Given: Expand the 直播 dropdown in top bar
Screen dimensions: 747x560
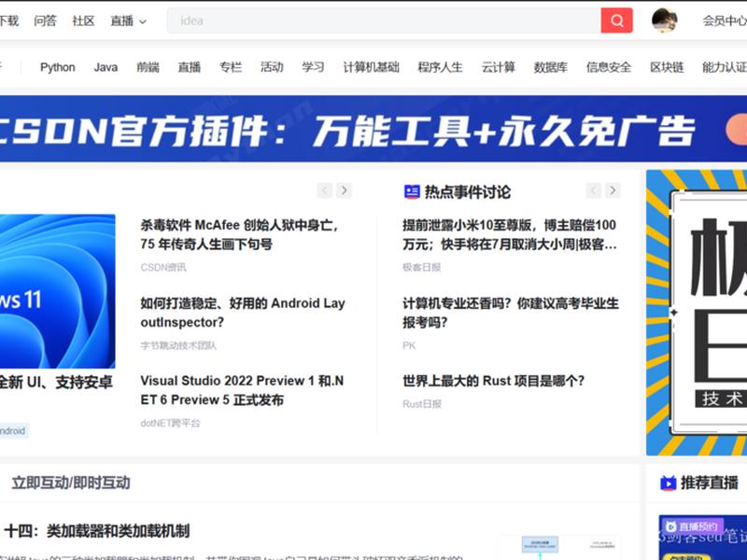Looking at the screenshot, I should point(128,21).
